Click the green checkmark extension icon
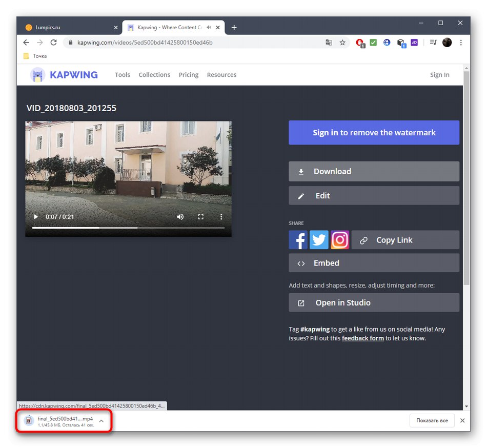The image size is (487, 448). tap(373, 43)
